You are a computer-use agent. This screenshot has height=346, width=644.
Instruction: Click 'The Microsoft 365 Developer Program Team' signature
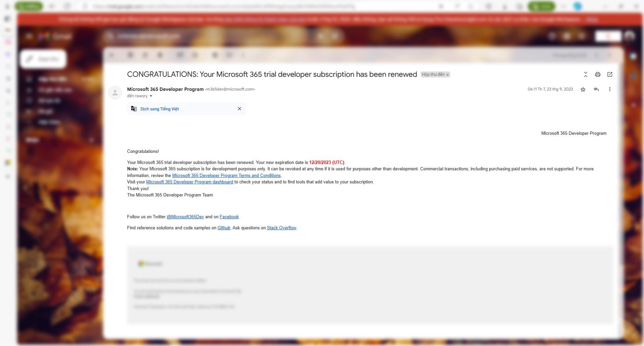[x=170, y=195]
